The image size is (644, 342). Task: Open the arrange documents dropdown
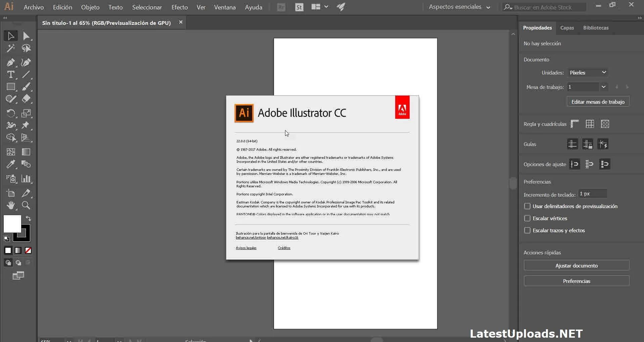[319, 7]
